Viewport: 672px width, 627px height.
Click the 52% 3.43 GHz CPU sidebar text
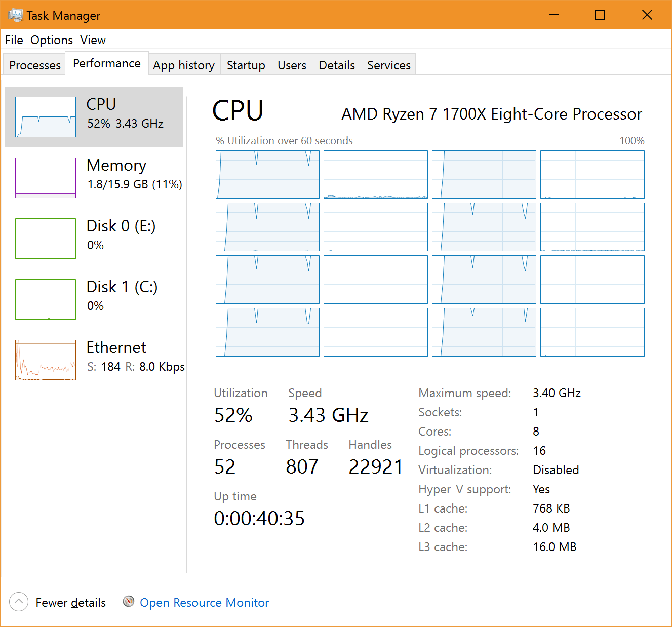pos(126,124)
